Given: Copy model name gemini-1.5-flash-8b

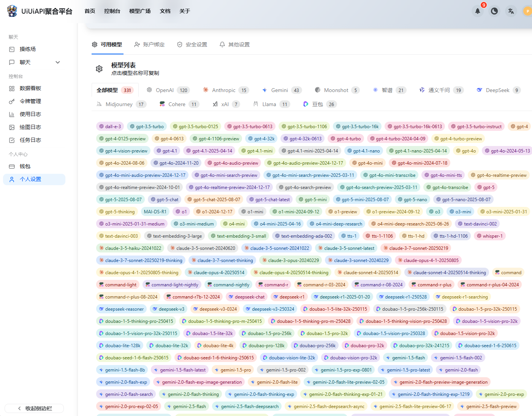Looking at the screenshot, I should pos(122,370).
